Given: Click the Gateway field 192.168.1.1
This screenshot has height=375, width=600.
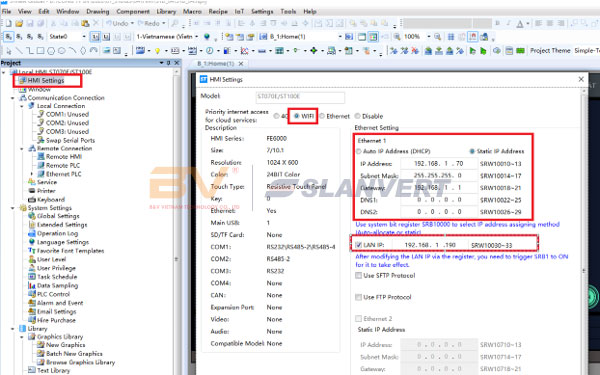Looking at the screenshot, I should (x=439, y=188).
